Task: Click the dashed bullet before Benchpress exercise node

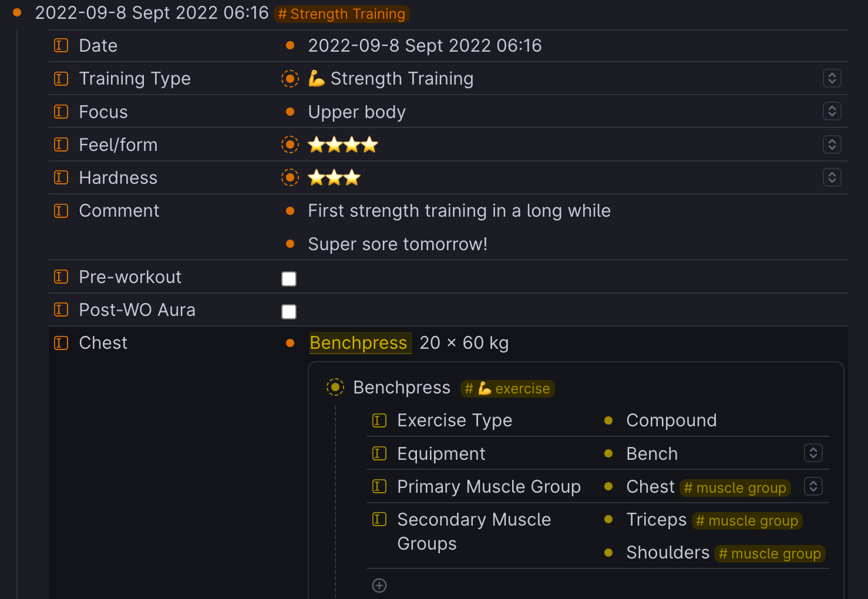Action: [x=335, y=387]
